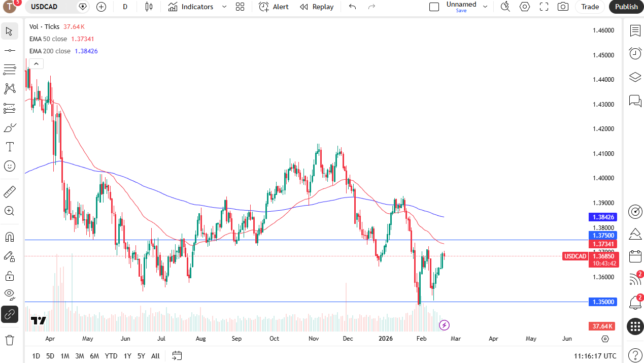The image size is (644, 363).
Task: Select the forecasting position tool
Action: 9,108
